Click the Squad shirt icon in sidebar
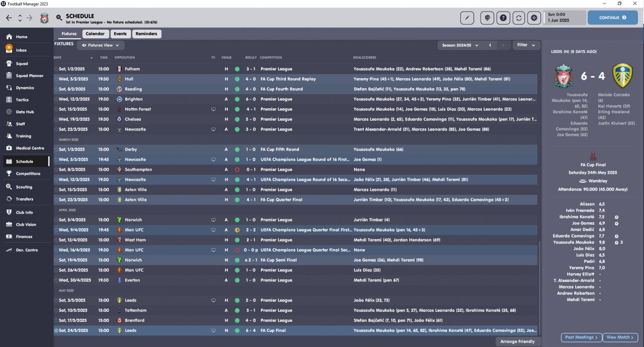This screenshot has height=347, width=644. [x=9, y=64]
